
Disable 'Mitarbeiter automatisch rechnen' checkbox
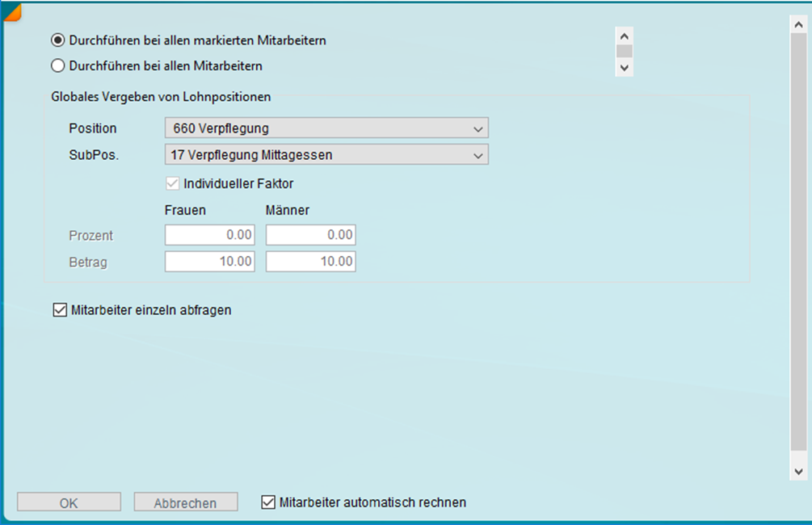[x=269, y=502]
